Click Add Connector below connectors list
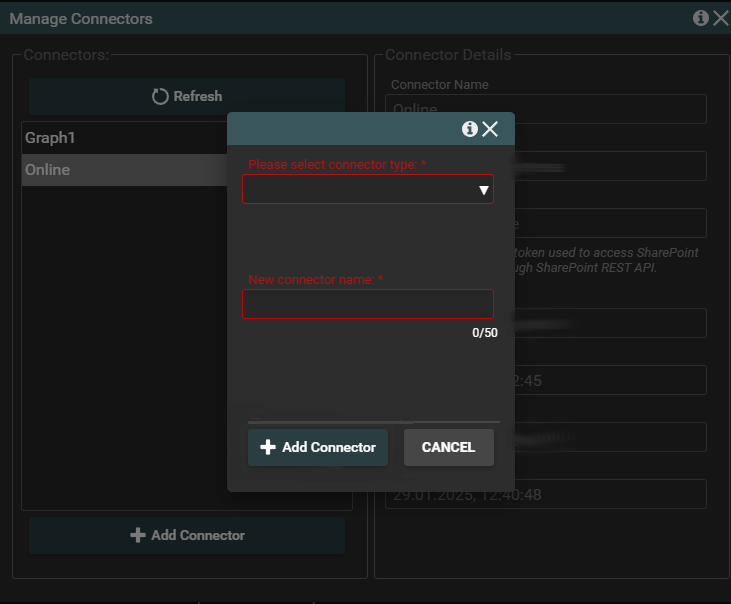Screen dimensions: 731x604 pos(197,536)
